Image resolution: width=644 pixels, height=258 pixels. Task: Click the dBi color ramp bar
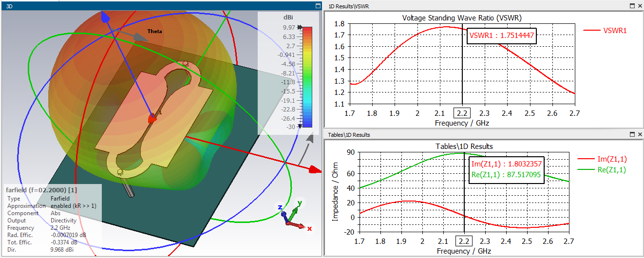click(x=307, y=77)
